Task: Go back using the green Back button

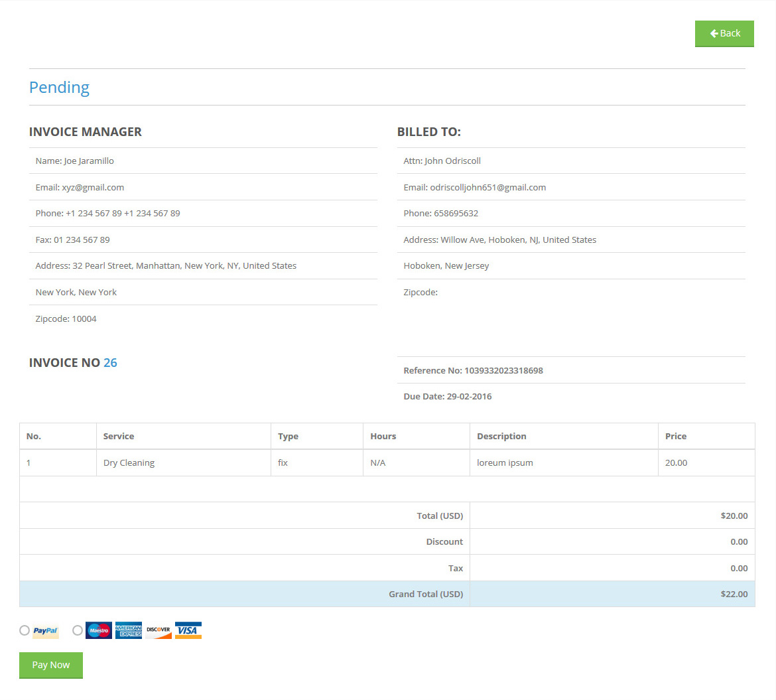Action: (x=724, y=33)
